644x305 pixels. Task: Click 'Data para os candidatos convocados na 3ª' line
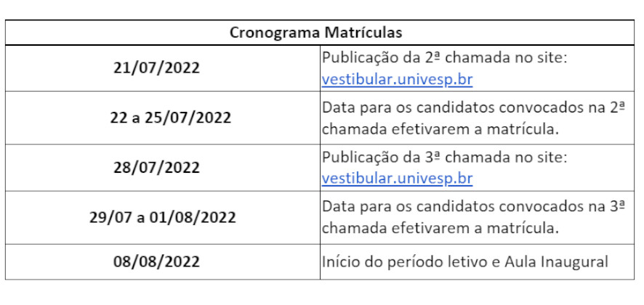coord(474,206)
